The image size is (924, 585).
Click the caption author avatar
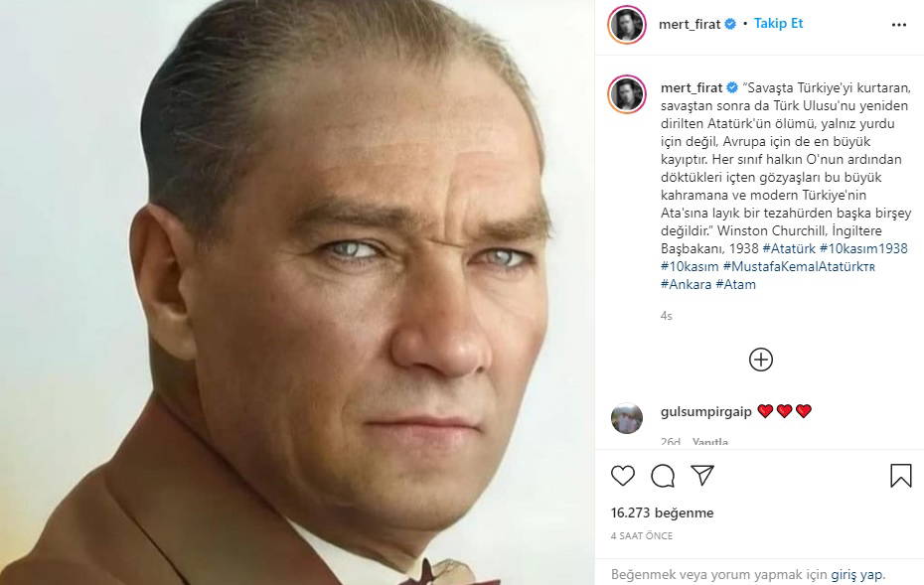pyautogui.click(x=628, y=95)
